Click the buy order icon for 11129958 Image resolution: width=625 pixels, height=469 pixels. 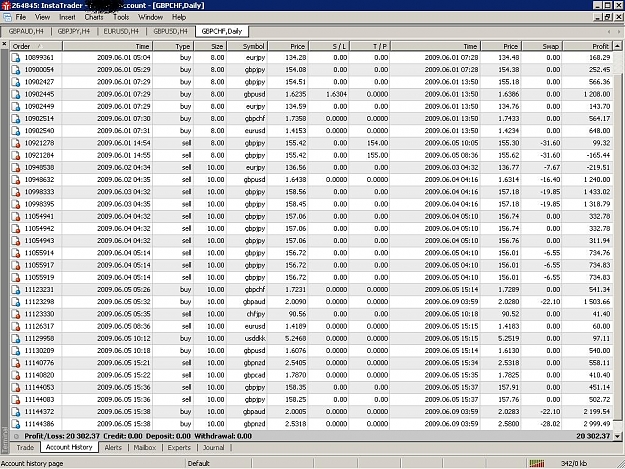(x=16, y=338)
